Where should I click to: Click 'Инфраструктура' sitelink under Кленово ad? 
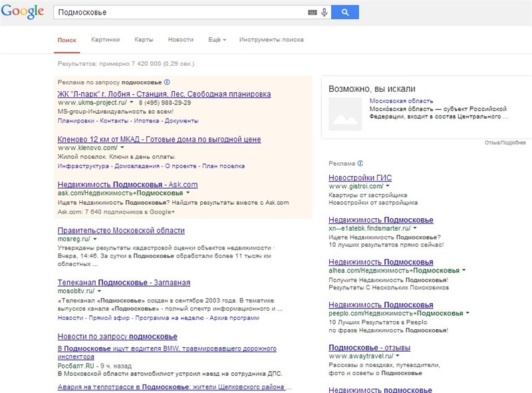(x=83, y=166)
